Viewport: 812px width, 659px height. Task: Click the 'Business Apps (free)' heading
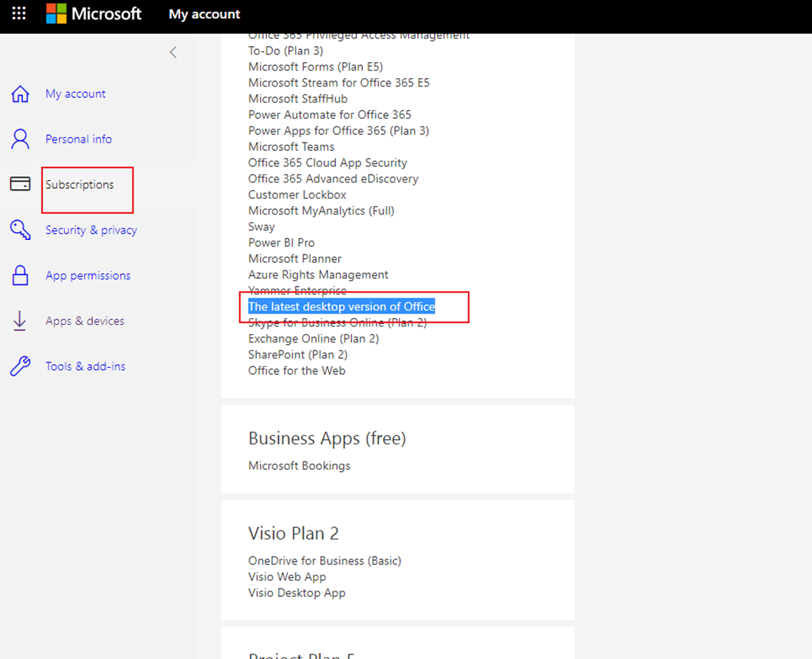[327, 439]
